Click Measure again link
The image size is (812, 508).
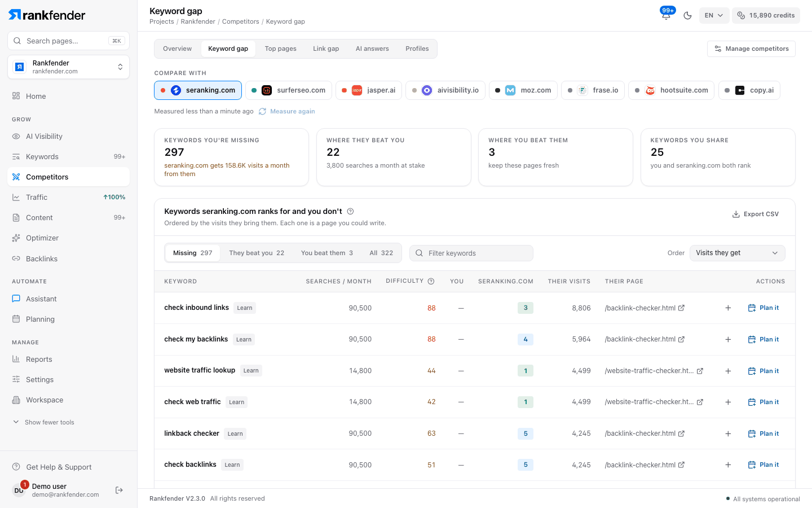point(287,111)
